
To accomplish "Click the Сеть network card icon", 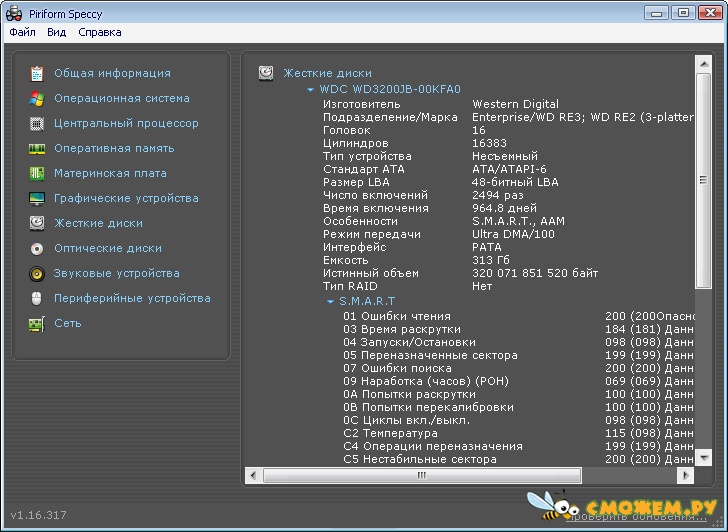I will click(37, 324).
